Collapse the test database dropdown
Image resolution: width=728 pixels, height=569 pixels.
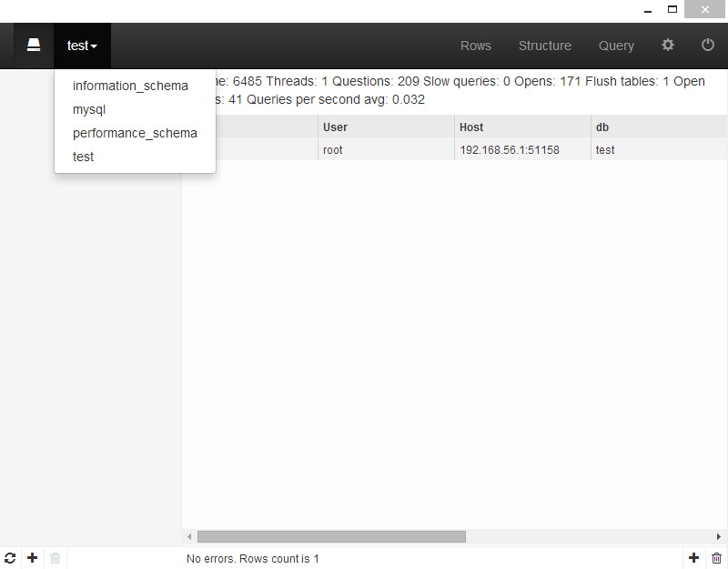click(82, 46)
